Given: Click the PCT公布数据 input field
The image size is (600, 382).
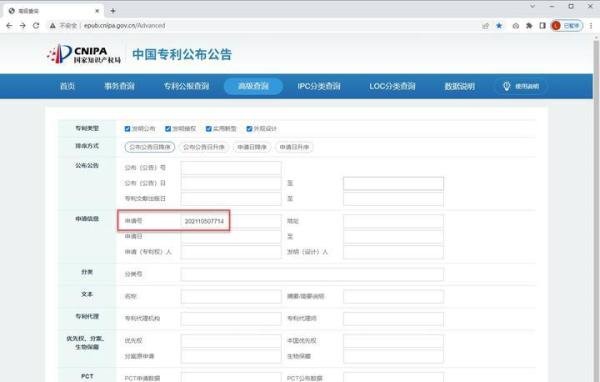Looking at the screenshot, I should tap(393, 377).
